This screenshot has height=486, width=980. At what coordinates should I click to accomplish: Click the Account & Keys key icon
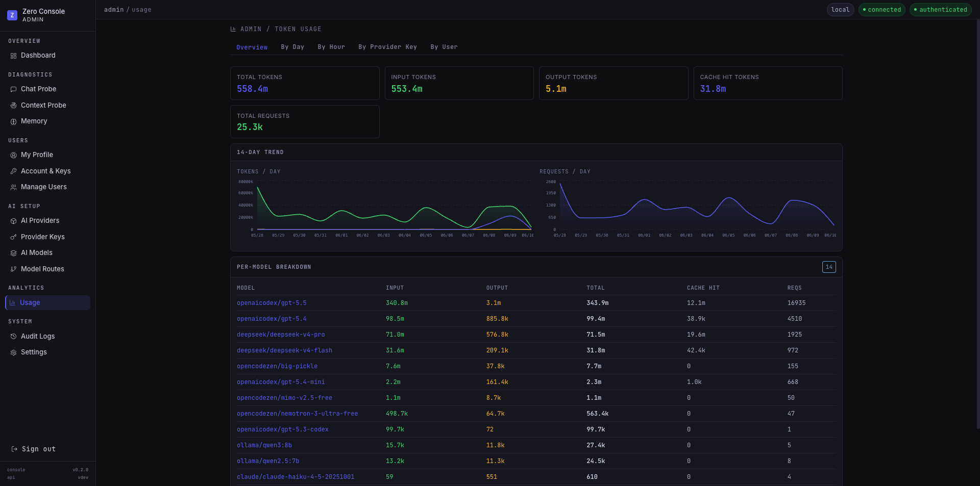point(13,171)
